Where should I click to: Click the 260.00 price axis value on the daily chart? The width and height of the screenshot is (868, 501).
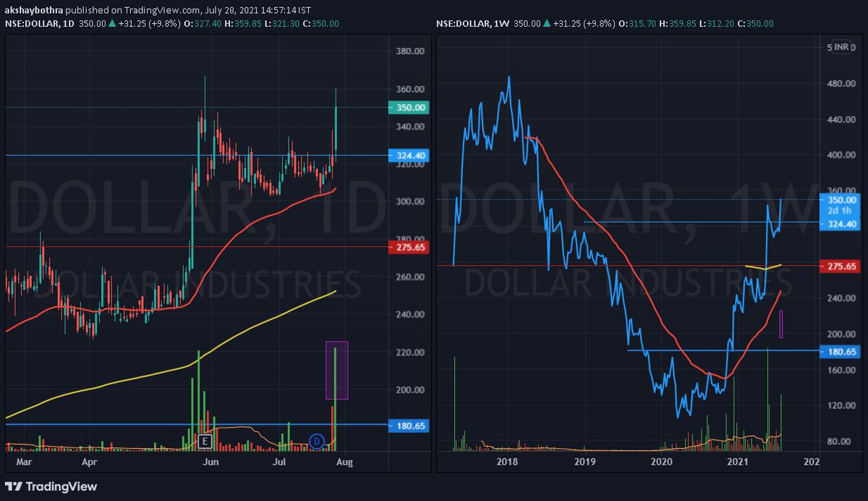click(x=411, y=277)
